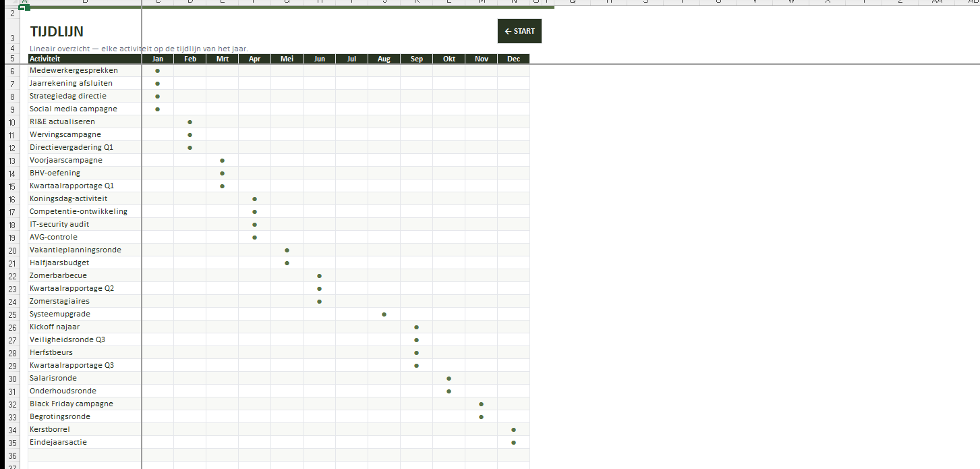This screenshot has width=980, height=469.
Task: Click the Jul month header cell
Action: 351,59
